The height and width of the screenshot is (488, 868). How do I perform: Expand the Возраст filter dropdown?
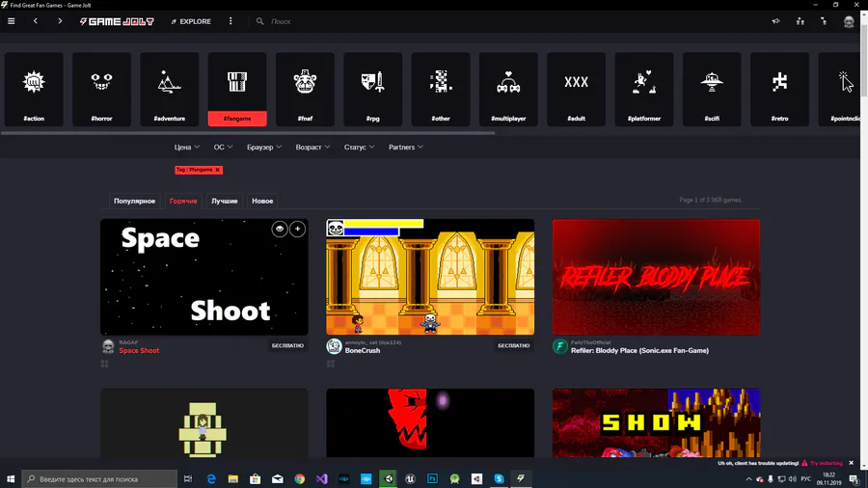[x=312, y=147]
